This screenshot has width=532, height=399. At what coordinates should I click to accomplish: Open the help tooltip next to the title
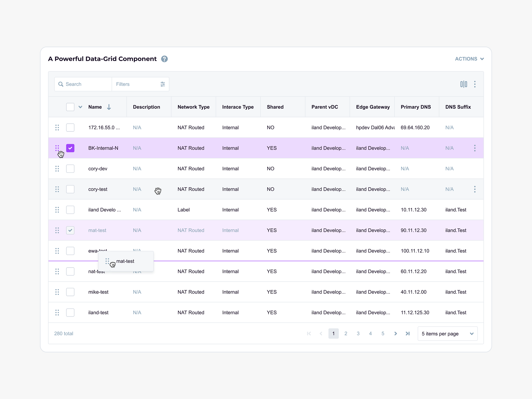point(164,59)
